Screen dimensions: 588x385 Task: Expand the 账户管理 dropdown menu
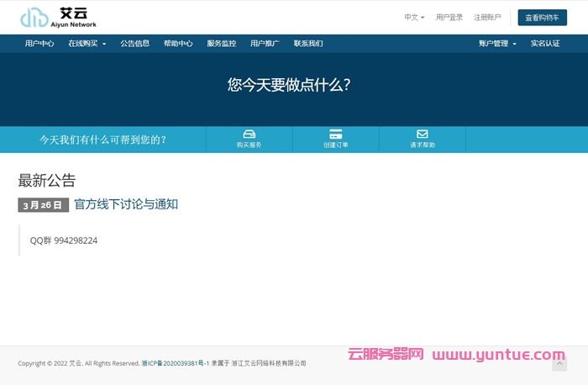[x=497, y=44]
